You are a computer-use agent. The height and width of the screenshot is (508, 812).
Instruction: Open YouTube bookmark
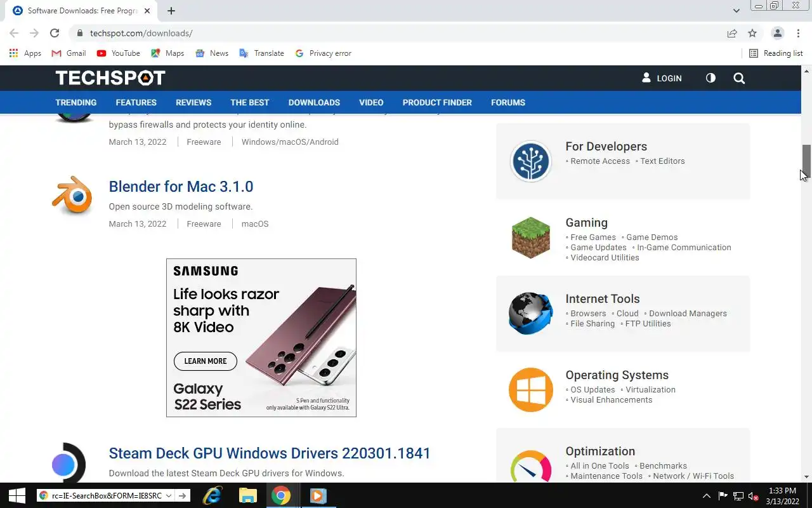tap(119, 53)
